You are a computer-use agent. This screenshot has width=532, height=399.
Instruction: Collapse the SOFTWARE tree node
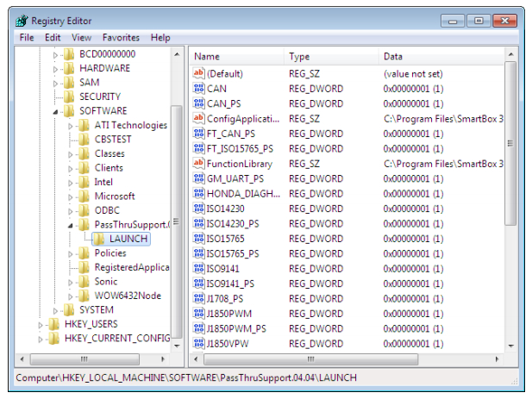[x=56, y=111]
